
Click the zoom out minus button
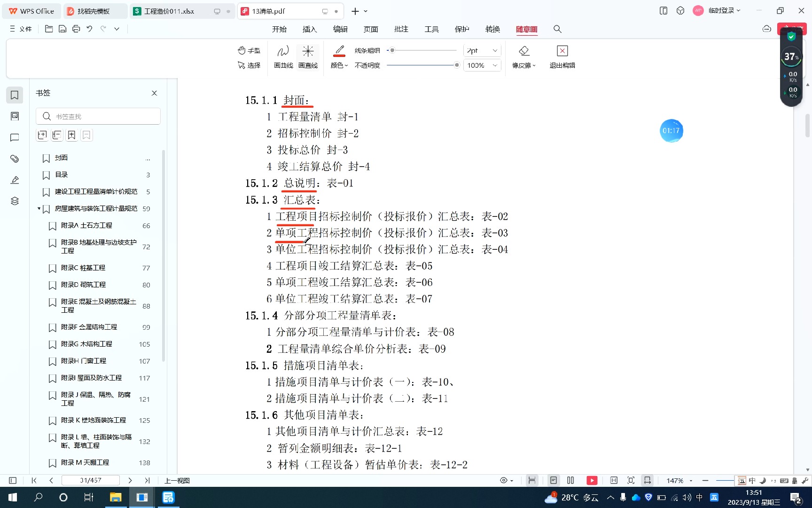coord(705,480)
